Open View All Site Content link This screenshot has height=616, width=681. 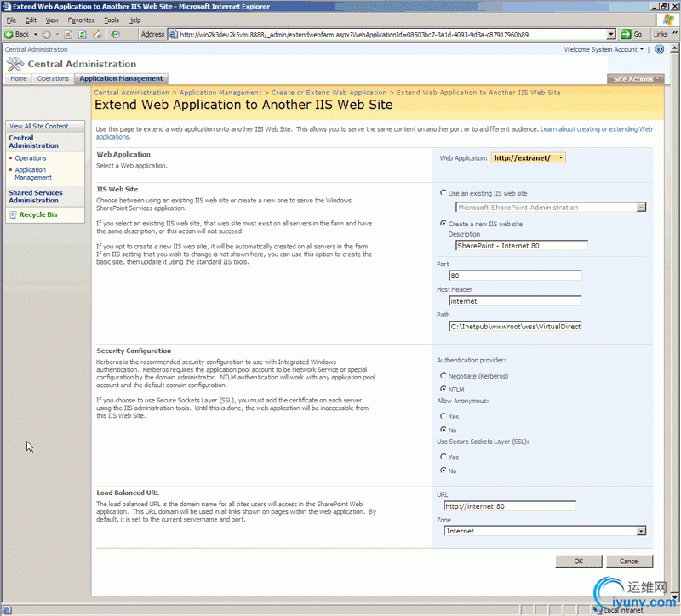39,126
